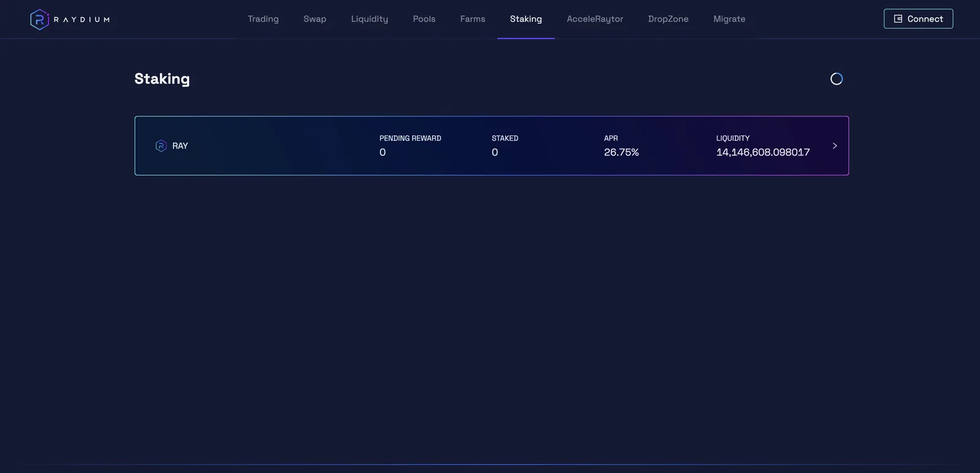Go to the Swap tab

coord(315,19)
